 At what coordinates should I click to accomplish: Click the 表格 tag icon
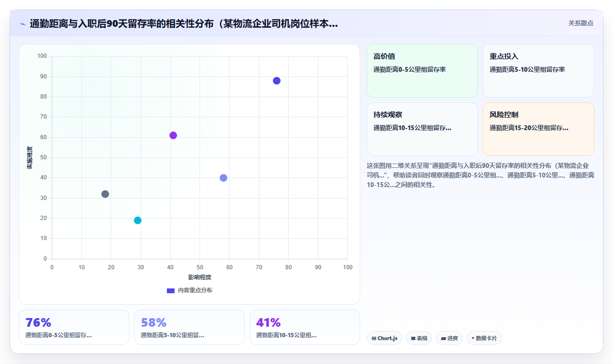point(413,339)
